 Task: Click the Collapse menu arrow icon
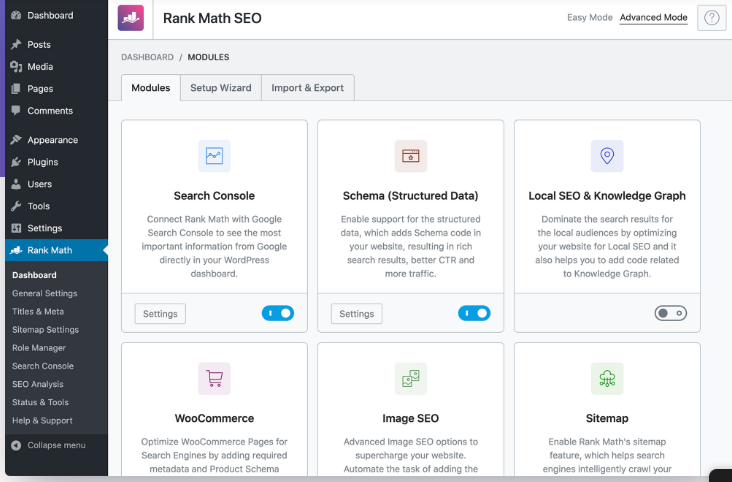[16, 445]
